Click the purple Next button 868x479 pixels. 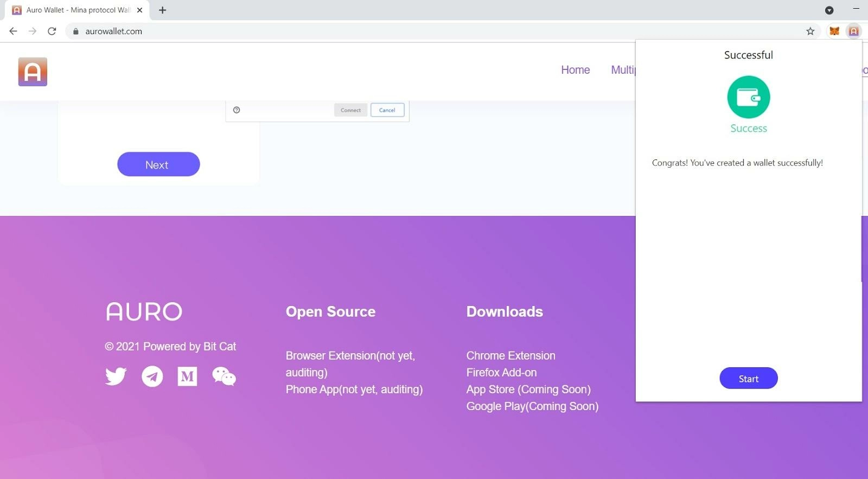(x=158, y=164)
